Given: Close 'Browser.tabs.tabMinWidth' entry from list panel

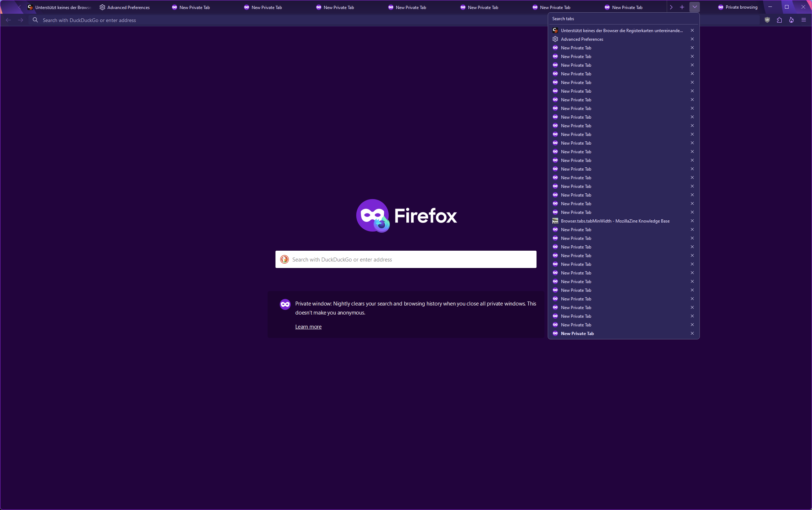Looking at the screenshot, I should 692,221.
